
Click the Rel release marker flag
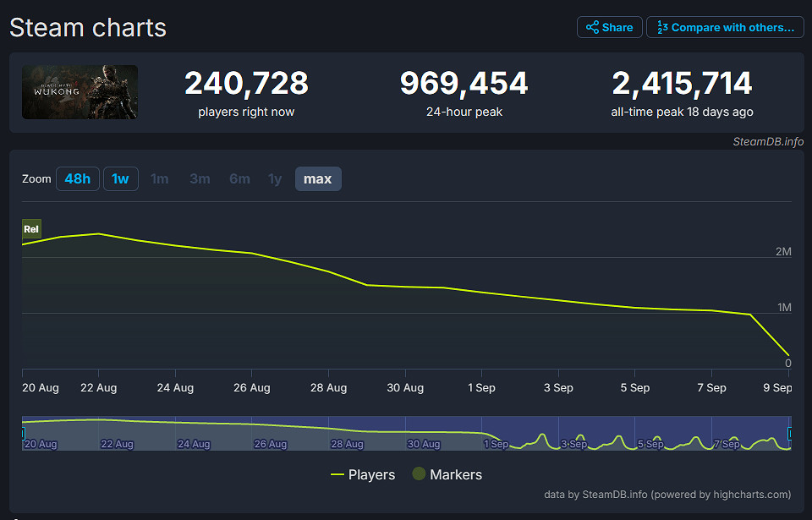(31, 229)
